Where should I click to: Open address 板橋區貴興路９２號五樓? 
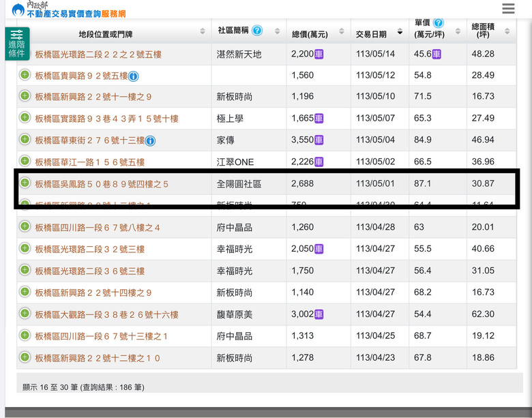81,76
